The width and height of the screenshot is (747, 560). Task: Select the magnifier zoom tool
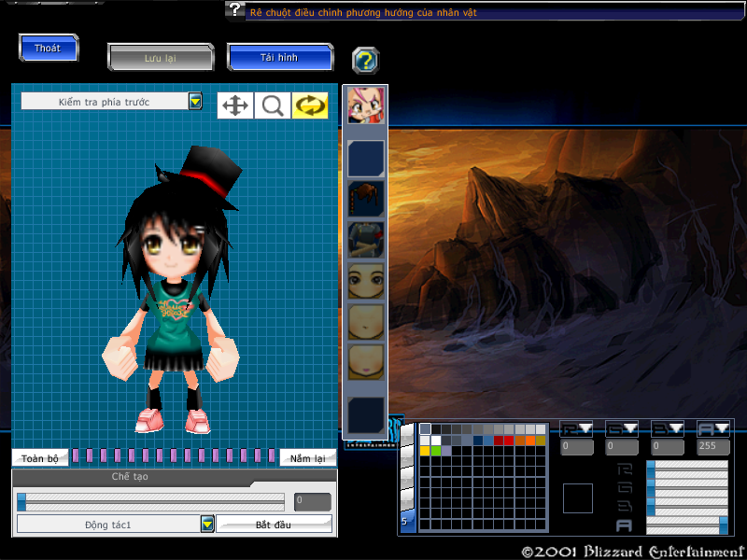(273, 105)
